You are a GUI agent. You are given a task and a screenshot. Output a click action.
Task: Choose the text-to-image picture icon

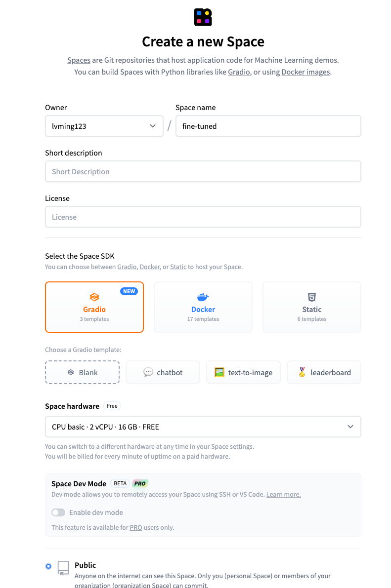[x=219, y=372]
